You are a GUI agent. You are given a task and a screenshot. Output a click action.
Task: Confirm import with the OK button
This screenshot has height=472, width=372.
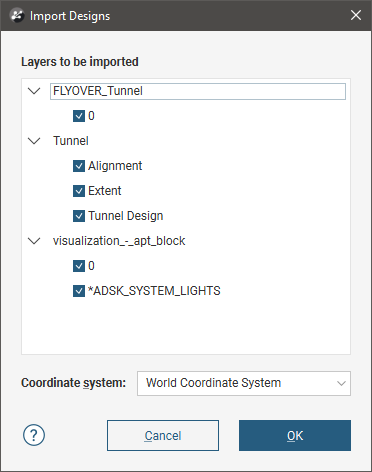pos(295,435)
